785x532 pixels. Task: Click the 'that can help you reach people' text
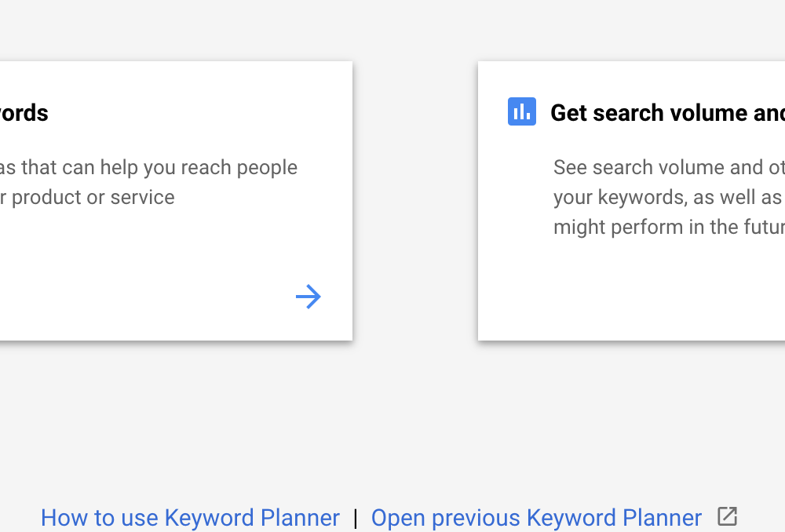click(x=159, y=168)
